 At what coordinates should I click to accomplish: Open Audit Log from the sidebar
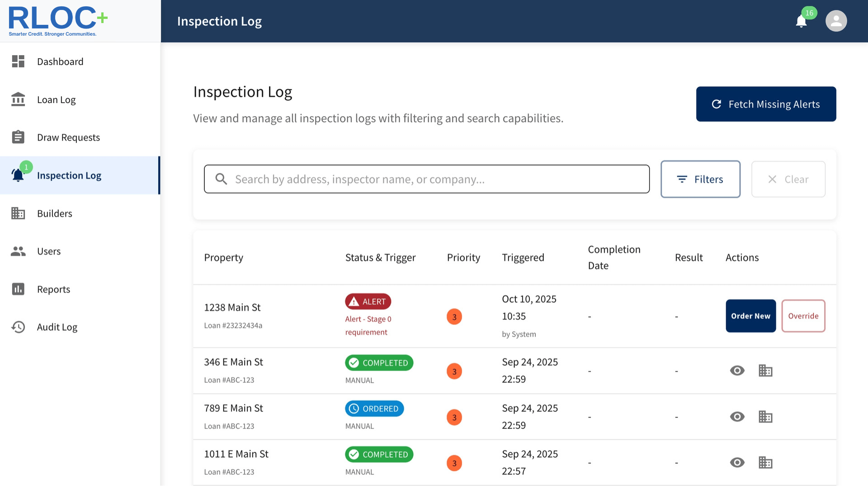[x=57, y=327]
